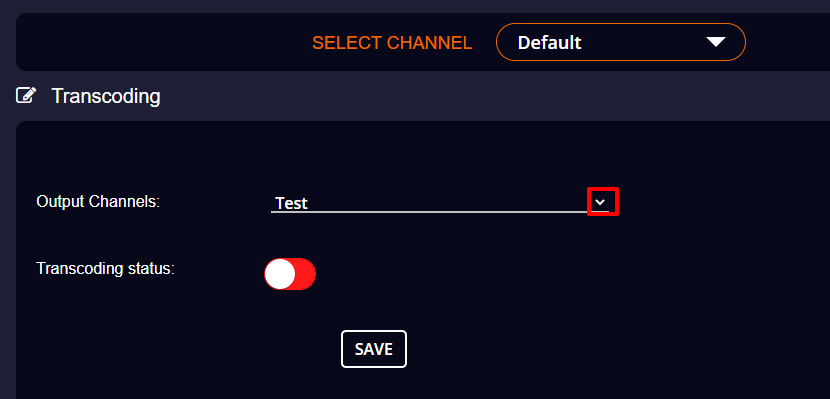Screen dimensions: 830x399
Task: Click the underlined Output Channels input field
Action: [440, 203]
